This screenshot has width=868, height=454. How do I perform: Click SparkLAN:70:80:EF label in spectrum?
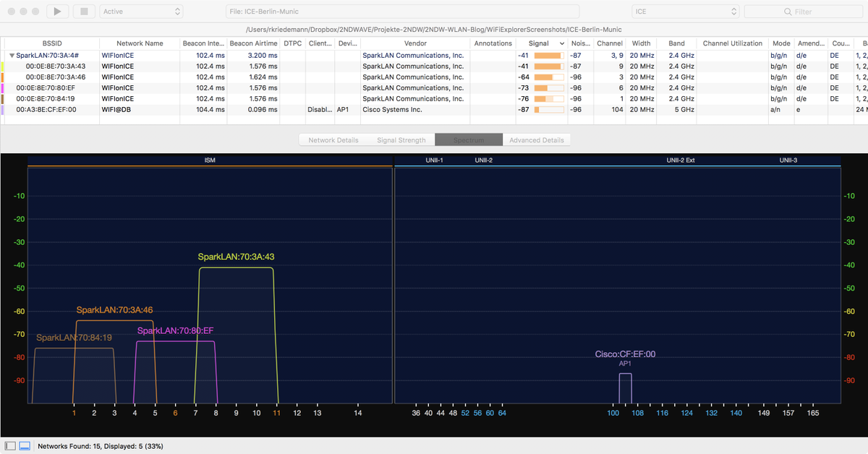tap(175, 330)
